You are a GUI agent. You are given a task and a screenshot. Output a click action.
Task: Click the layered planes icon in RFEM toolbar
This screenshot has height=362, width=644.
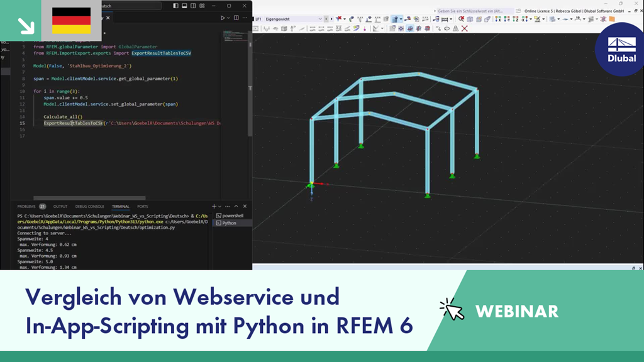click(x=552, y=19)
